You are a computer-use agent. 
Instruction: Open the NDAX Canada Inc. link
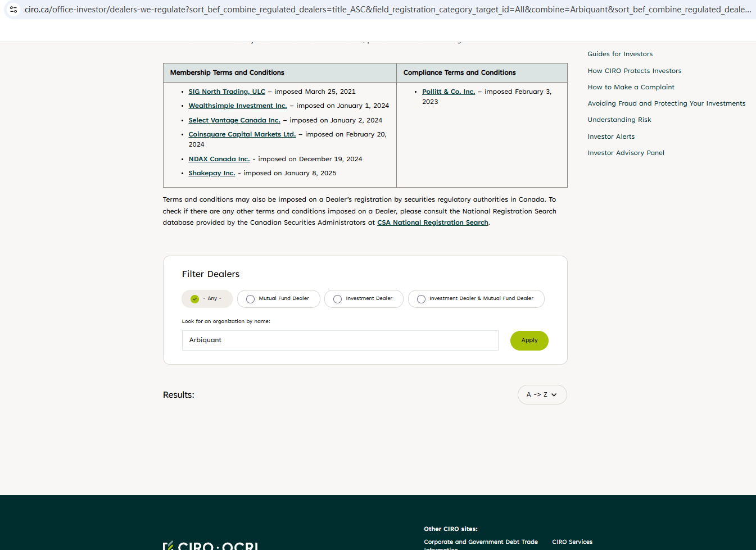[x=219, y=159]
